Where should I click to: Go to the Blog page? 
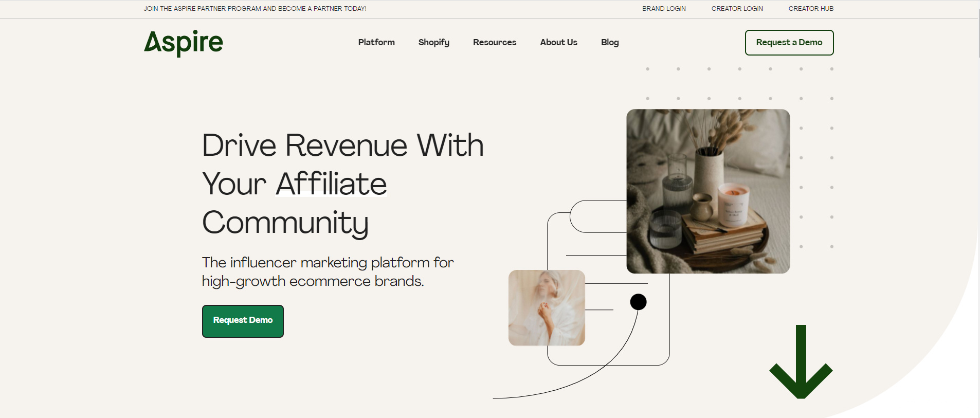coord(610,42)
